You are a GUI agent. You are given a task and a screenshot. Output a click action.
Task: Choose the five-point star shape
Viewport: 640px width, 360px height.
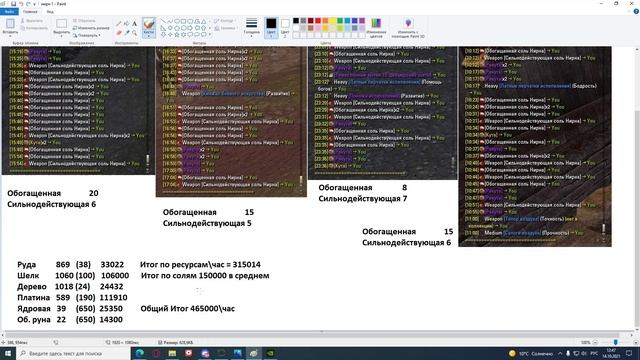(x=177, y=35)
